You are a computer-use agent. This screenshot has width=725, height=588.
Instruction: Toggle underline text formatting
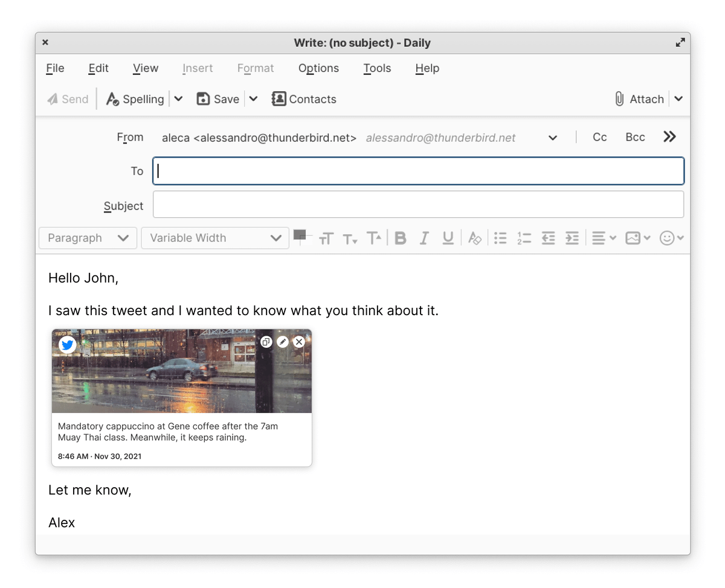(x=448, y=238)
